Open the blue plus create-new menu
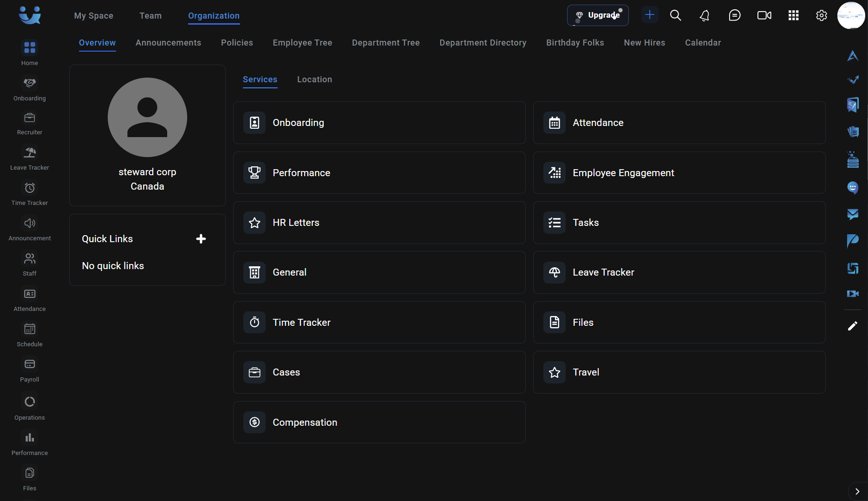Screen dimensions: 868x501 tap(650, 15)
